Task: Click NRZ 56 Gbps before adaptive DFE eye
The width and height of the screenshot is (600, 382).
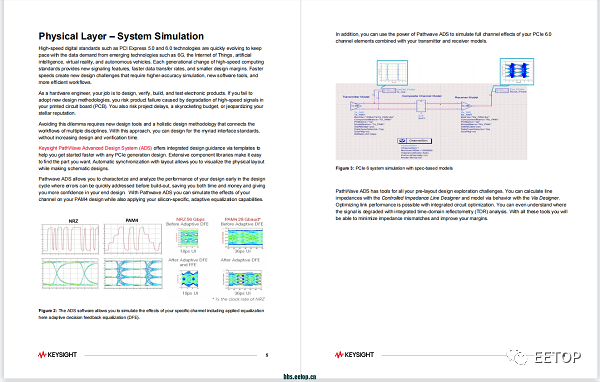Action: pos(189,238)
